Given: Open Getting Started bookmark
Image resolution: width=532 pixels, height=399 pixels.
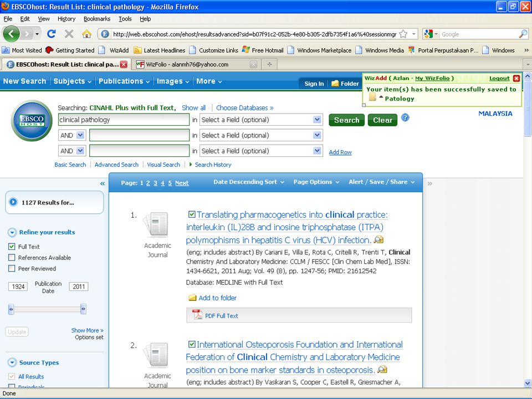Looking at the screenshot, I should pyautogui.click(x=70, y=50).
